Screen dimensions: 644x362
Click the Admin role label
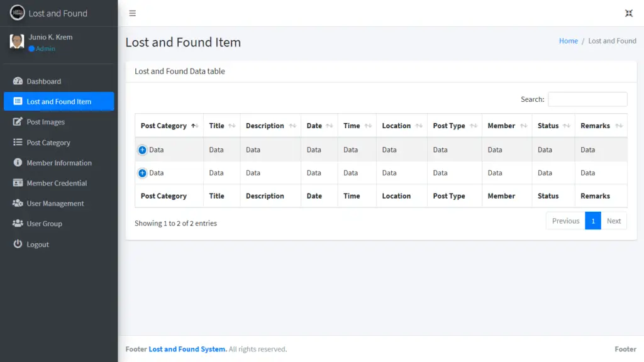[45, 48]
